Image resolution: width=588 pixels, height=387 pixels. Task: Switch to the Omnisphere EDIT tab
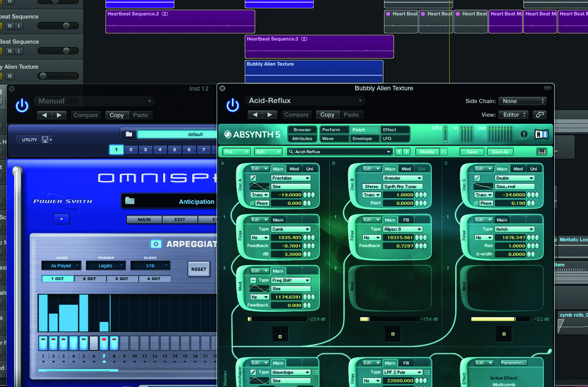tap(179, 219)
